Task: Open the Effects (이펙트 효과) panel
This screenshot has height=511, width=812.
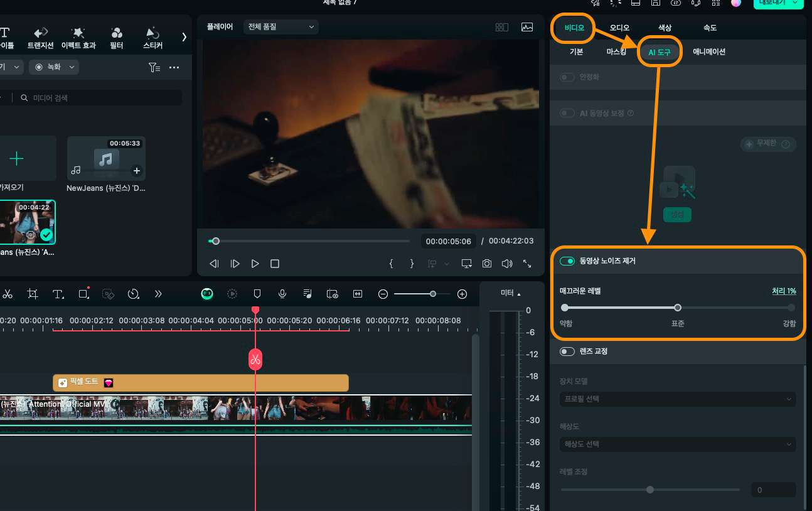Action: tap(78, 38)
